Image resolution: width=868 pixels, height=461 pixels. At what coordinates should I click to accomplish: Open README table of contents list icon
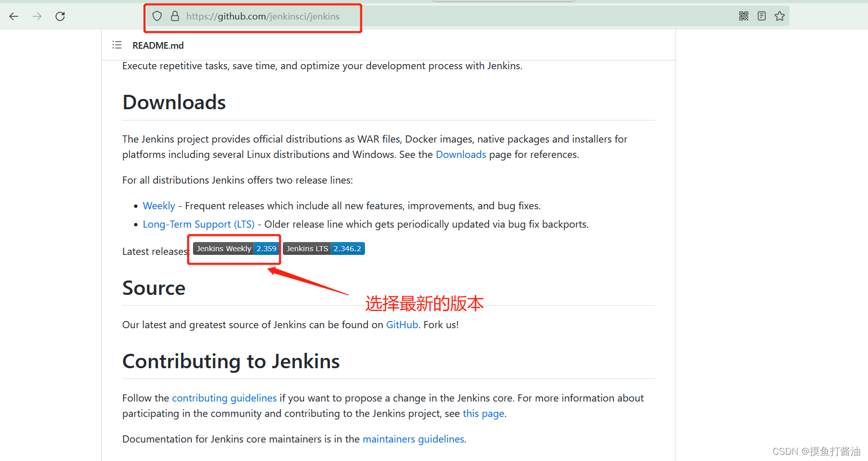(117, 45)
